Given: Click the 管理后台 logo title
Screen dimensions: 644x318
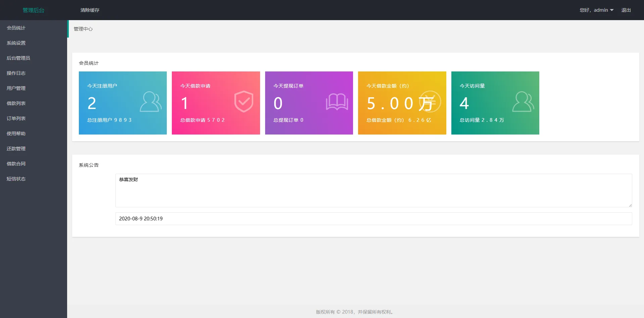Looking at the screenshot, I should click(34, 10).
